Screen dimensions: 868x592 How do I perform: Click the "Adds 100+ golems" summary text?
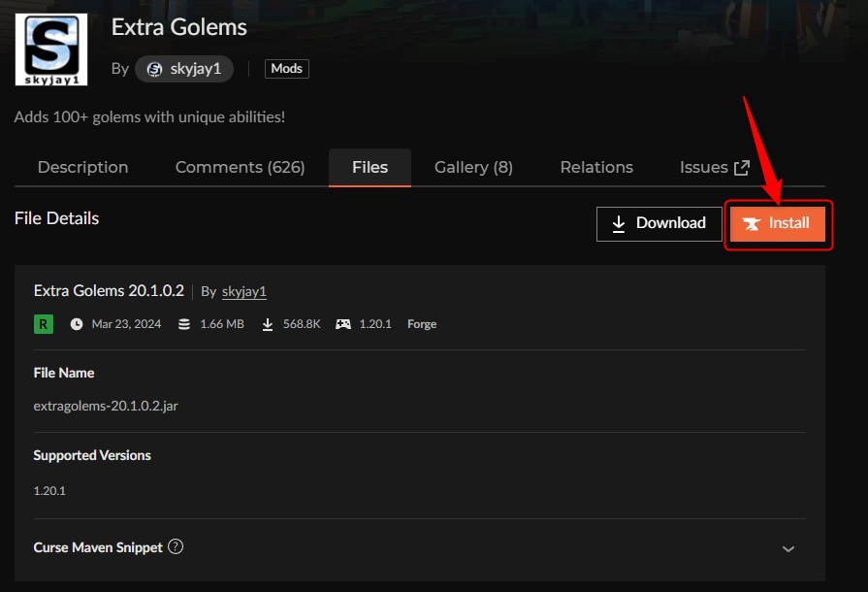click(x=149, y=116)
